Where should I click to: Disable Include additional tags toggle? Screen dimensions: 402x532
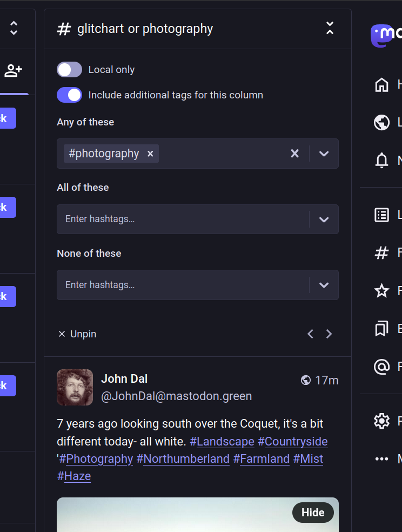tap(69, 95)
